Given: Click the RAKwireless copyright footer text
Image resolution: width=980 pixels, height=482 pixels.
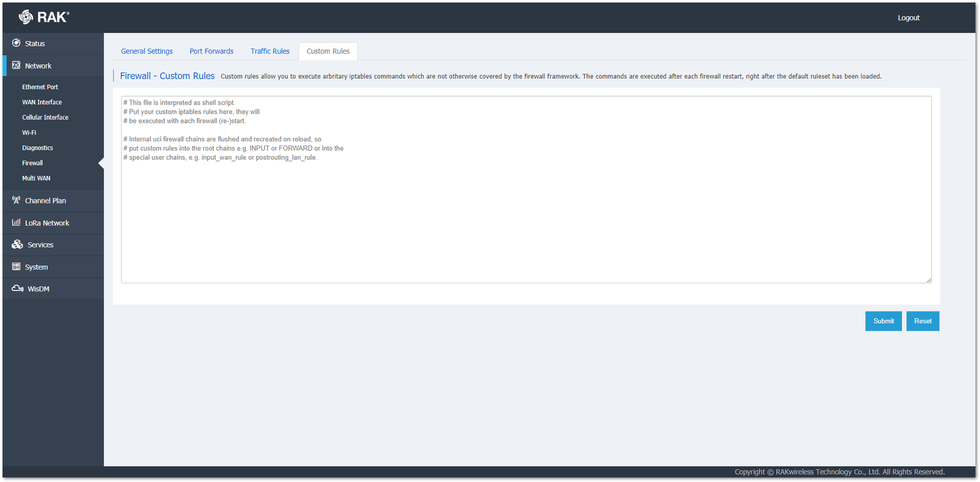Looking at the screenshot, I should tap(840, 472).
